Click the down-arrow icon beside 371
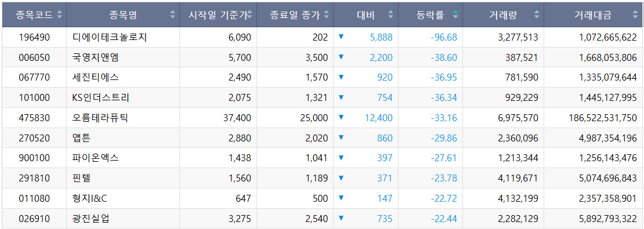The width and height of the screenshot is (644, 229). pos(341,177)
